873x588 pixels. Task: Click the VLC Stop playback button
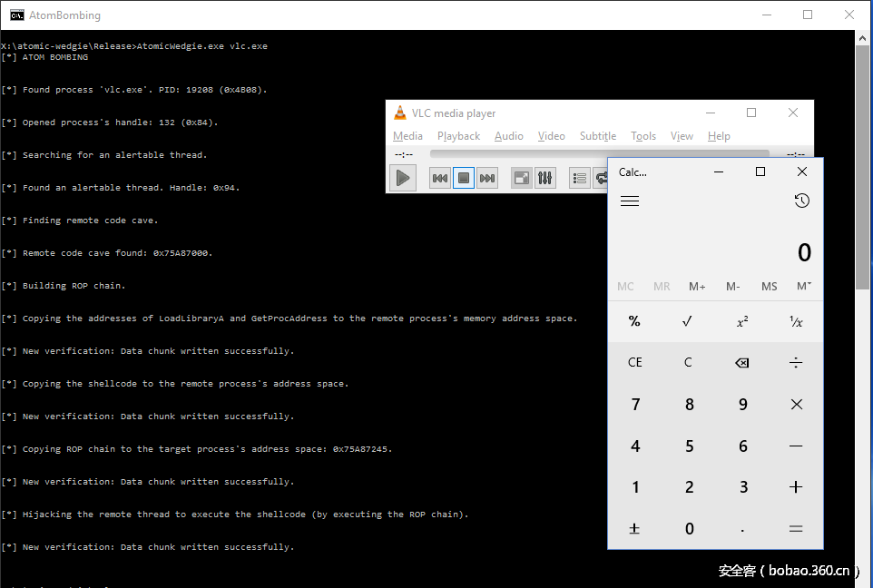pyautogui.click(x=464, y=178)
